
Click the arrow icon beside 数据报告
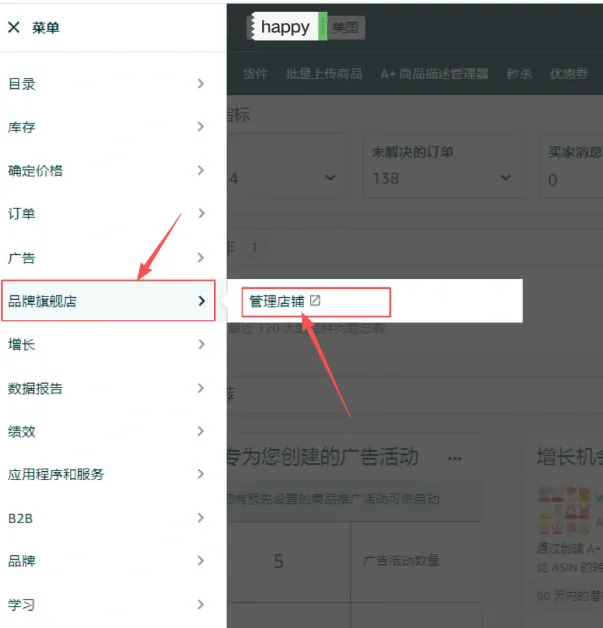201,388
